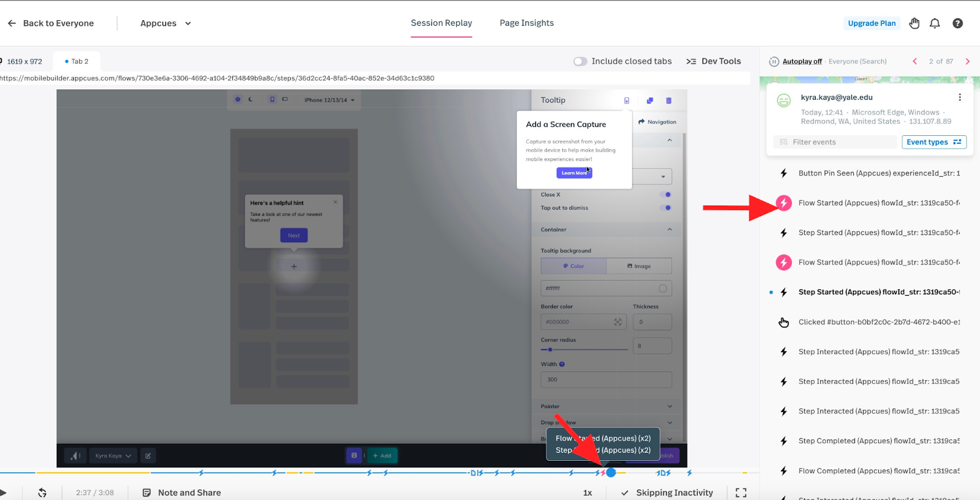Expand the Pointer section

(x=669, y=406)
